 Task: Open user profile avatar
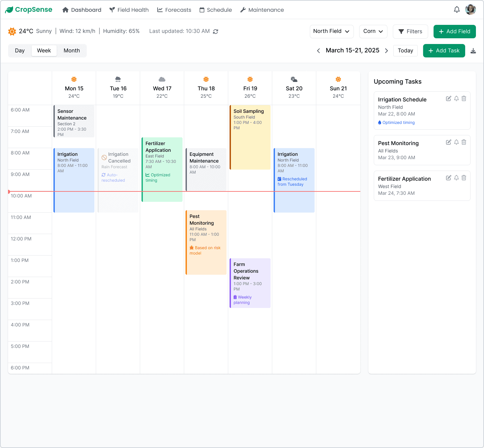point(470,10)
